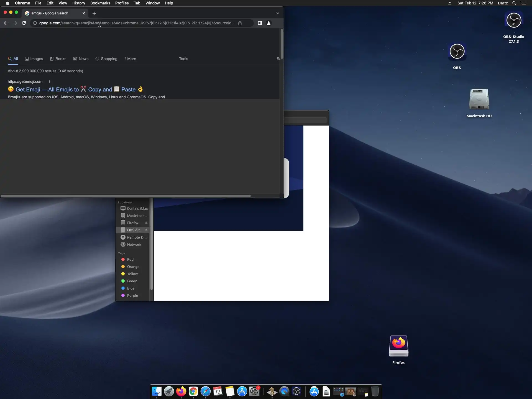
Task: Open three-dot options for getemoji result
Action: [49, 81]
